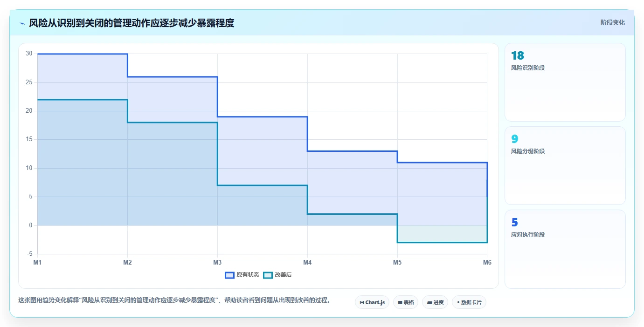The height and width of the screenshot is (327, 644).
Task: Click the 进度 tag
Action: [435, 302]
